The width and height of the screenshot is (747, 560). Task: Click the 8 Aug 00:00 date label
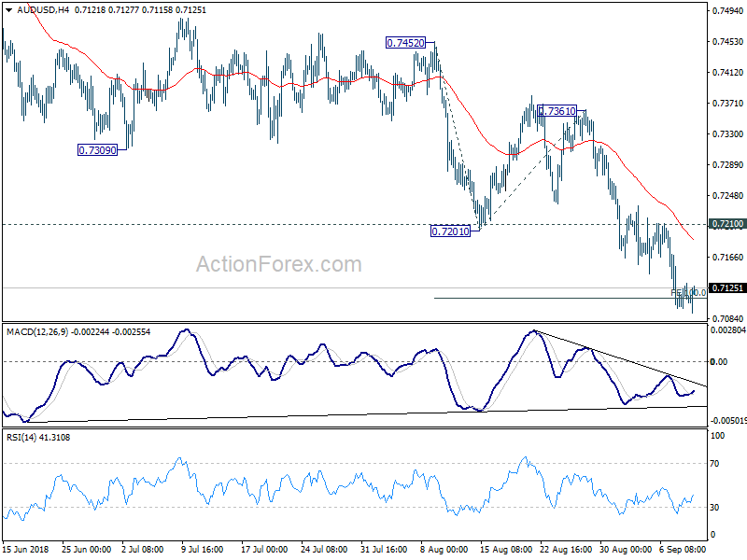[x=444, y=549]
